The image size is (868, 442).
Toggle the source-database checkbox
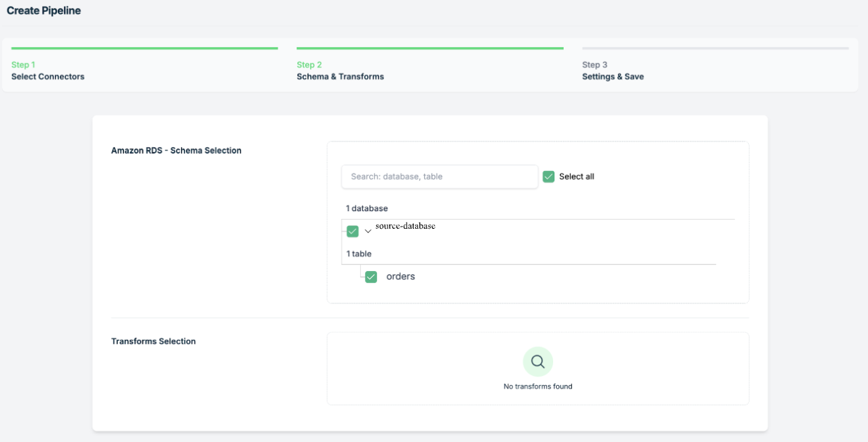(x=353, y=231)
